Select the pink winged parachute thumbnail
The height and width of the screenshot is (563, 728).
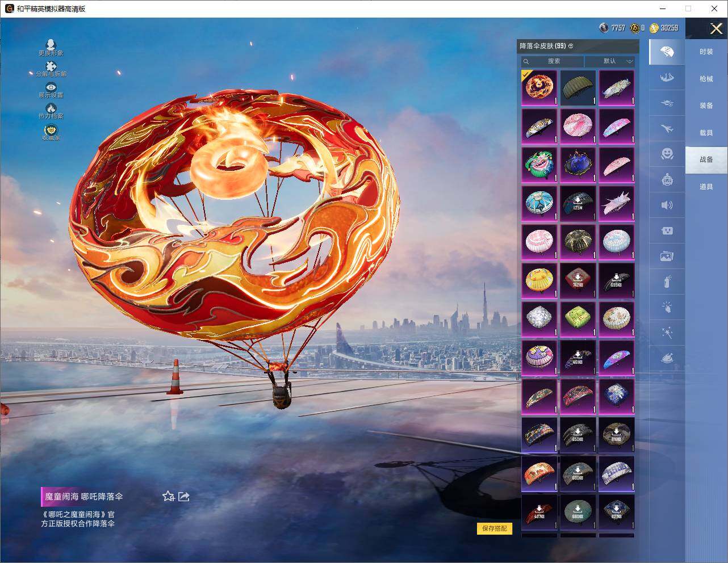pos(617,204)
